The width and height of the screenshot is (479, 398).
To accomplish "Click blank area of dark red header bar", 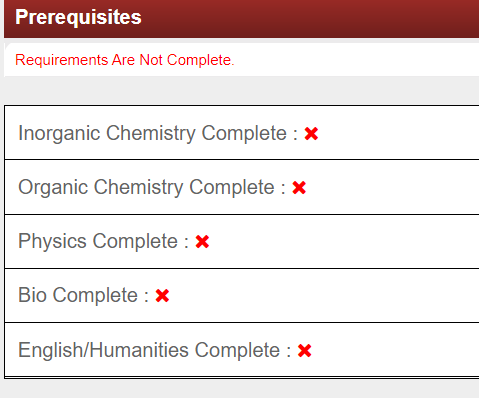I will coord(310,18).
